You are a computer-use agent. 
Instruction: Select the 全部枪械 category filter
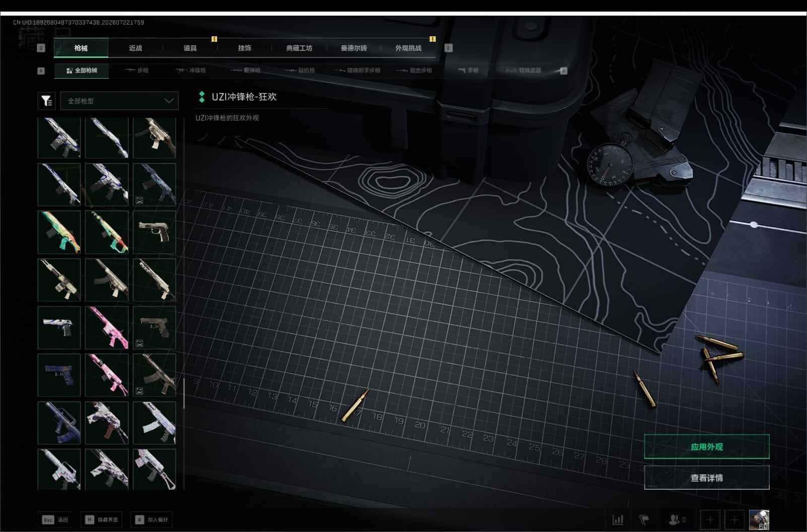(x=82, y=71)
